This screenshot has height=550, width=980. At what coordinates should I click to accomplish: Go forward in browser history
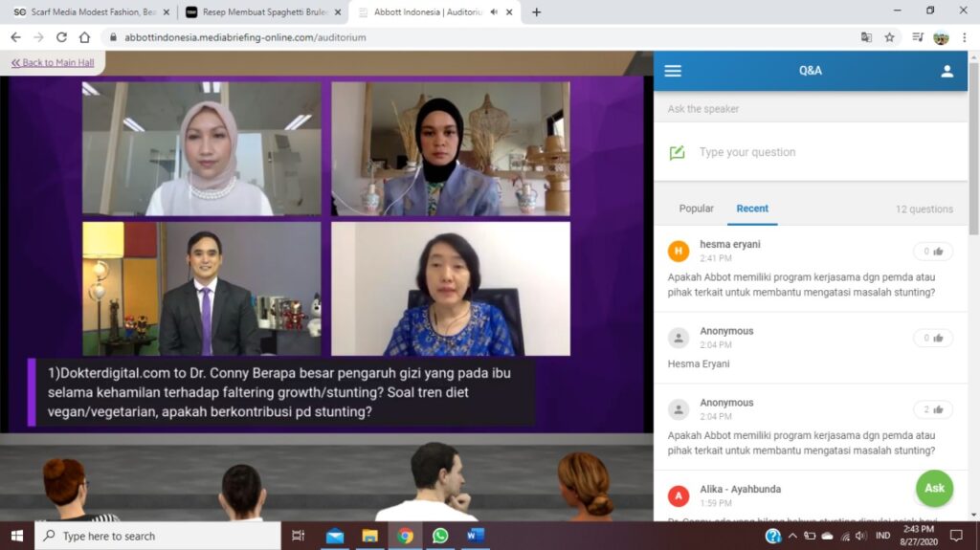(x=38, y=37)
